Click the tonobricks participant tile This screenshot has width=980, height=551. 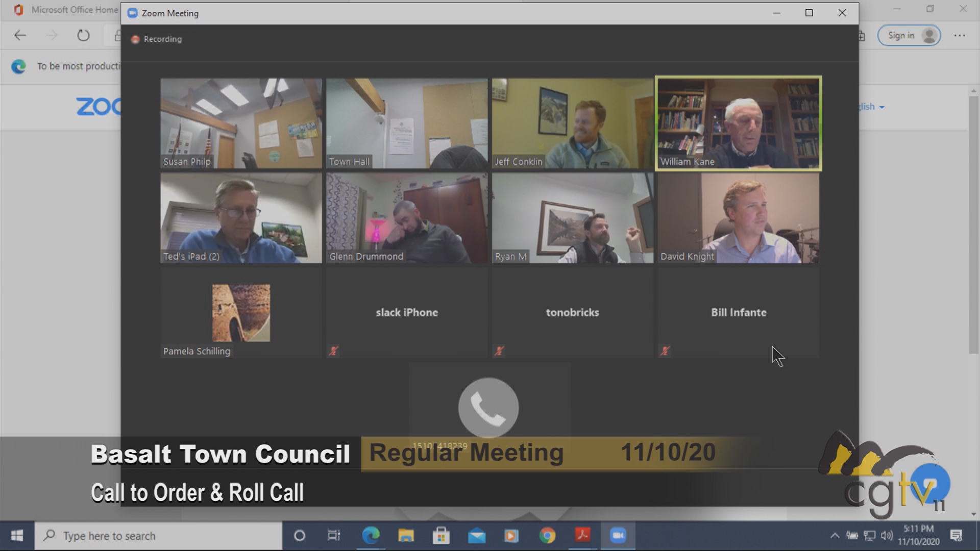(x=572, y=313)
